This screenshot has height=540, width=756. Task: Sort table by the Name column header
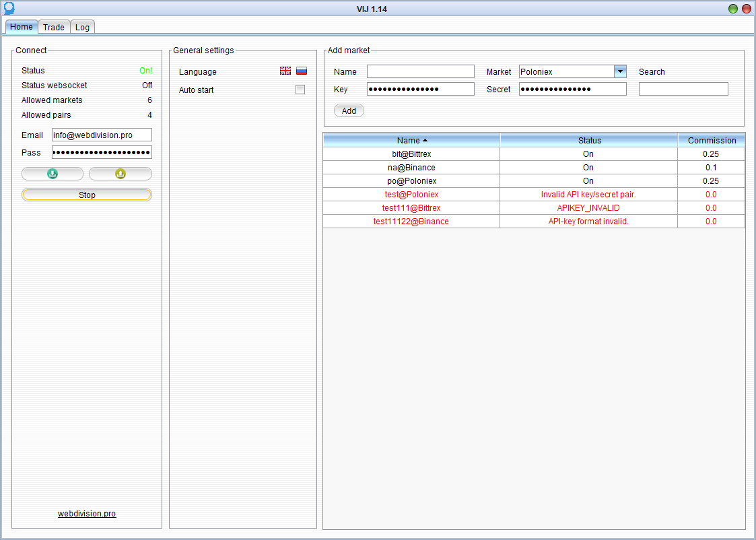tap(411, 140)
